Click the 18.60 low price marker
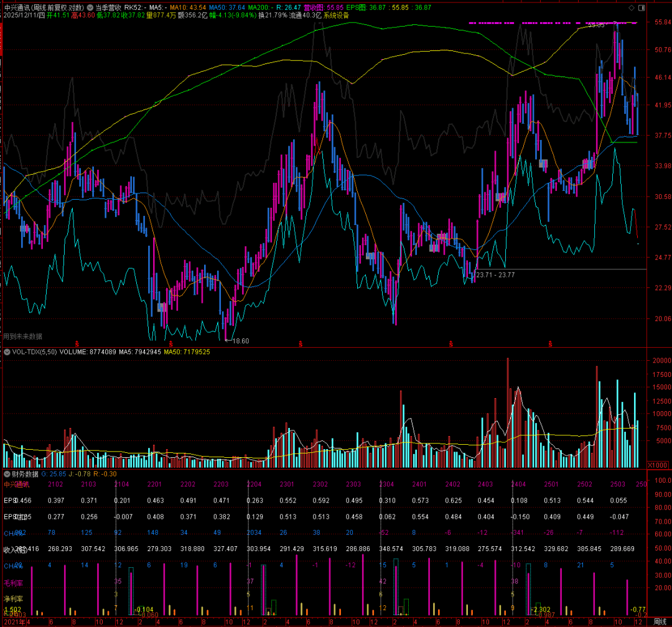The image size is (672, 627). 240,341
